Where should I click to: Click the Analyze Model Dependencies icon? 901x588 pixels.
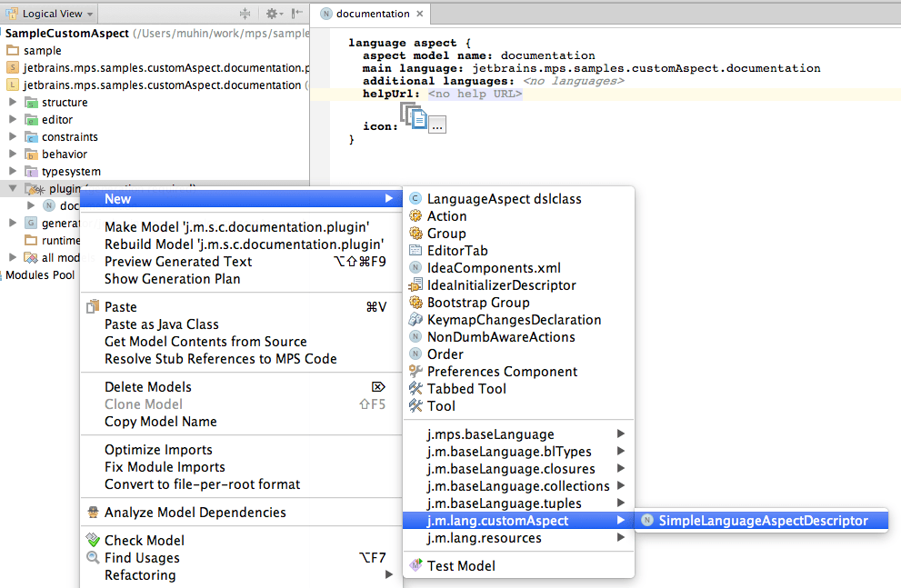[93, 513]
